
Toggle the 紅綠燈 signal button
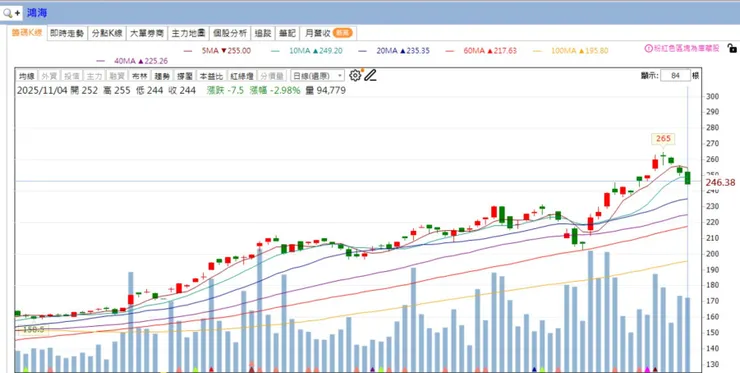tap(242, 76)
